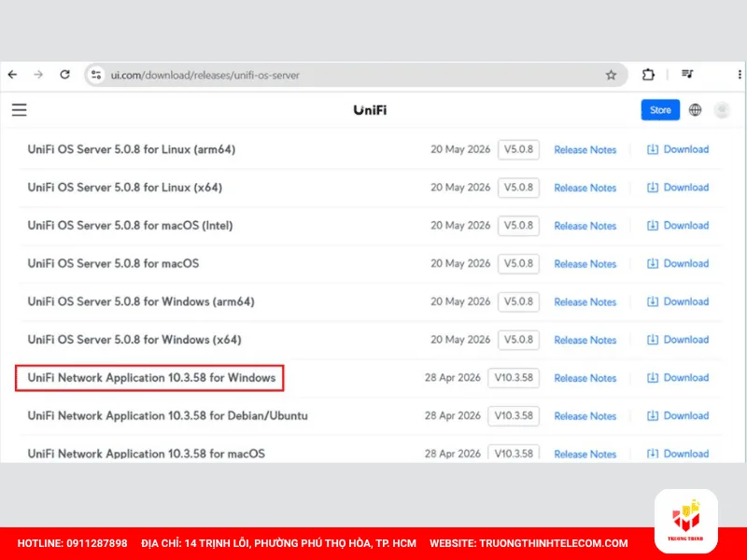Select "UniFi OS Server 5.0.8 for macOS (Intel)" title
The height and width of the screenshot is (560, 747).
tap(130, 226)
